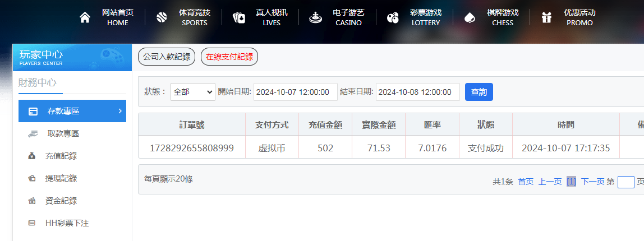This screenshot has width=644, height=241.
Task: Go to 下一页 next page link
Action: point(592,182)
